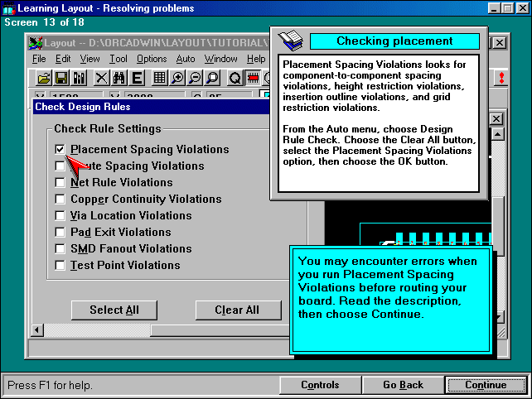Open the spreadsheet grid toolbar icon
Image resolution: width=532 pixels, height=399 pixels.
pyautogui.click(x=160, y=78)
